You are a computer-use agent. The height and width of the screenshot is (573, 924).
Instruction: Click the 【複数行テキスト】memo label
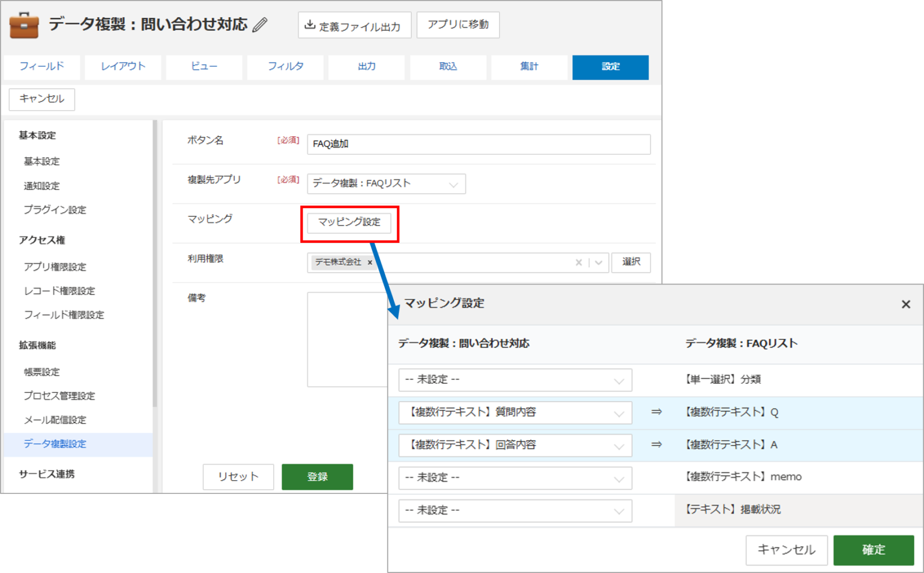click(x=743, y=477)
